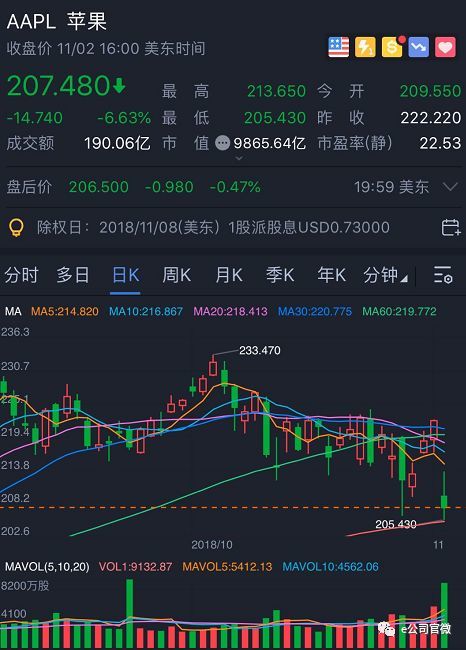Tap the AAPL 苹果 stock title
The width and height of the screenshot is (466, 650).
[x=57, y=21]
